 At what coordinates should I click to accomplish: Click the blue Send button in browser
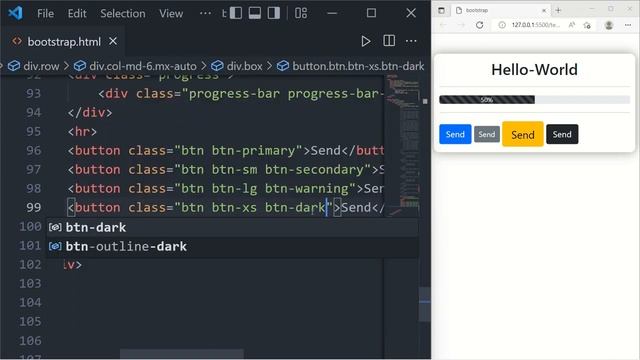[x=455, y=134]
